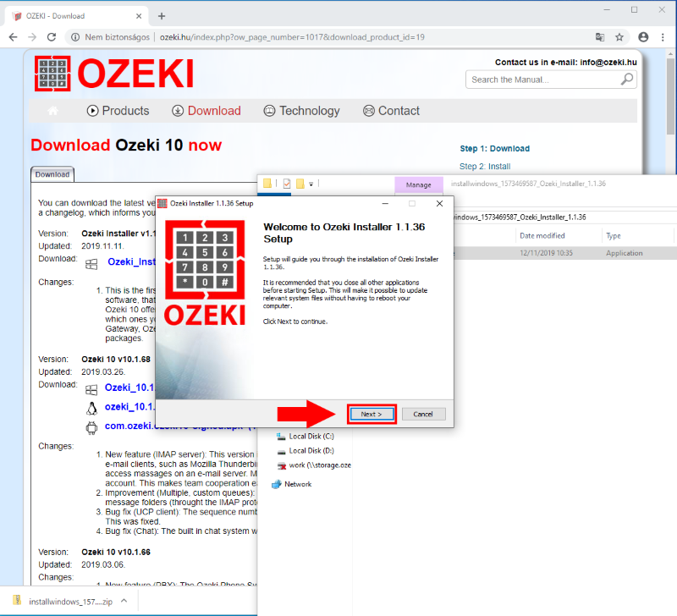Screen dimensions: 677x616
Task: Sort files by the Date modified column
Action: click(542, 236)
